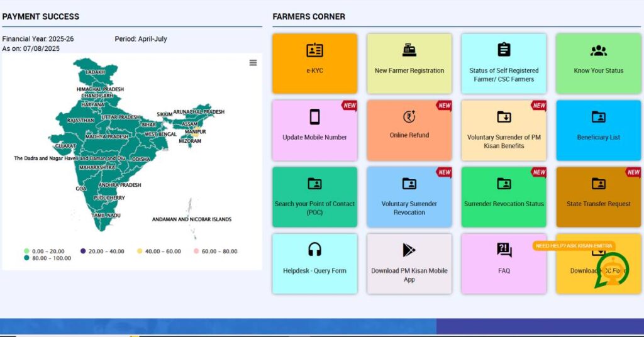Select ARUNACHAL PRADESH on the India map
This screenshot has height=337, width=644.
[x=199, y=112]
